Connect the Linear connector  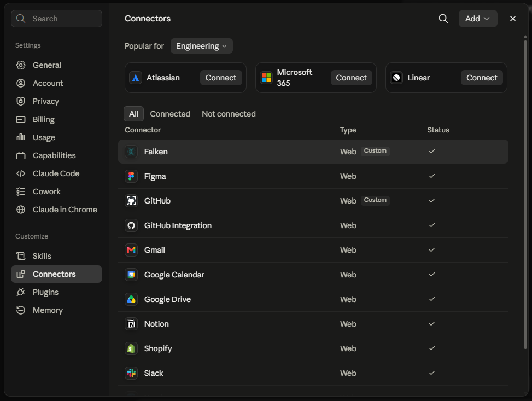tap(482, 78)
